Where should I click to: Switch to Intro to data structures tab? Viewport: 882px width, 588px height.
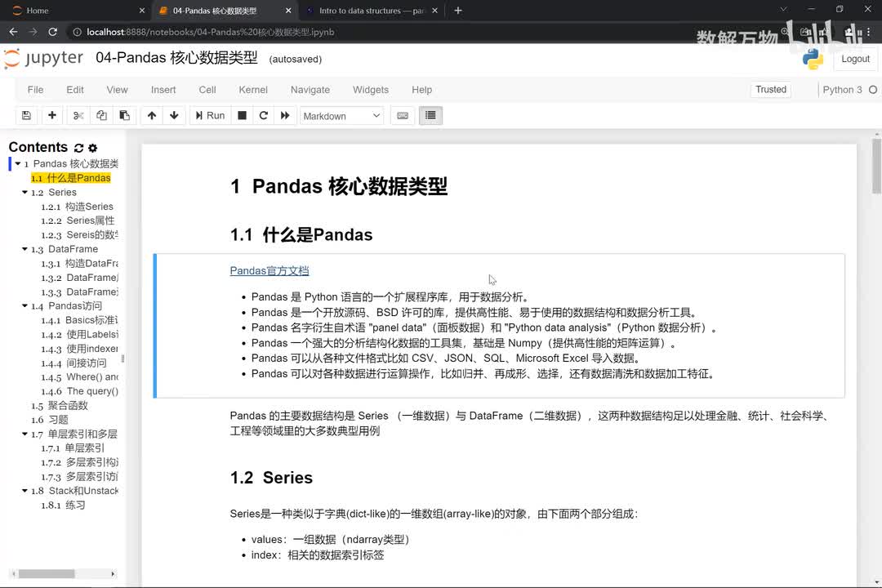click(x=372, y=11)
